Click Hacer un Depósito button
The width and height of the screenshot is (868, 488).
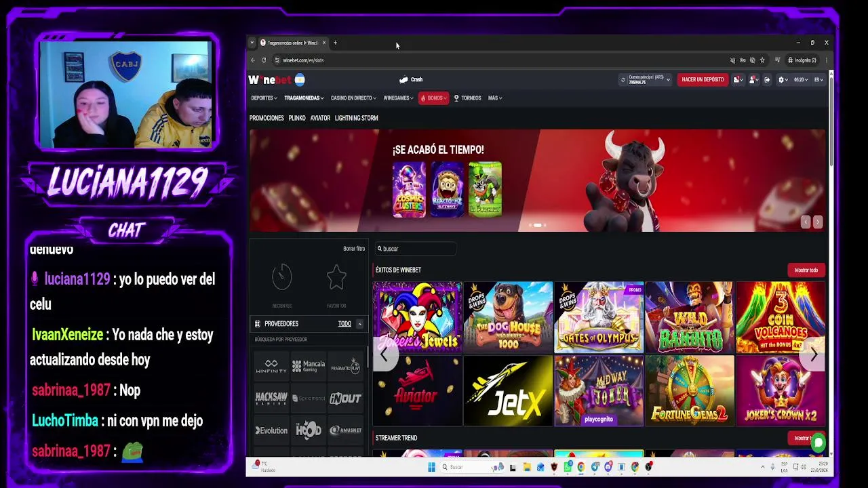coord(703,79)
